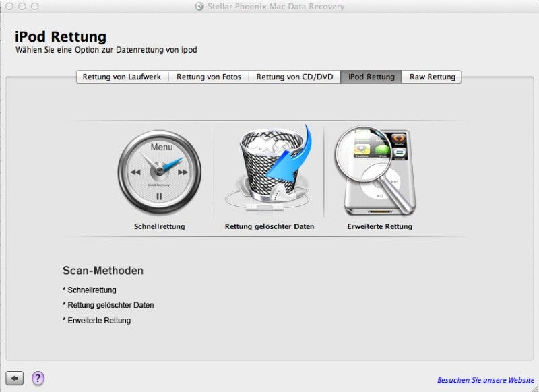Open help via the question mark

click(38, 379)
